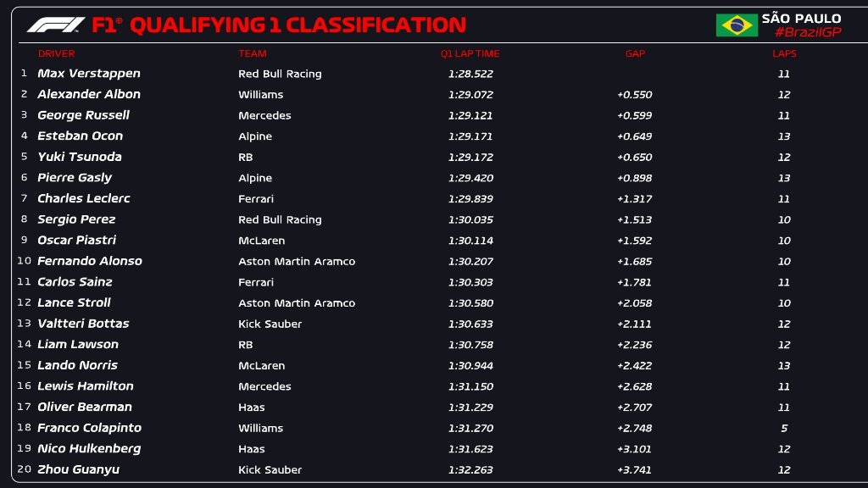
Task: Click the #BrazilGP hashtag
Action: click(801, 32)
